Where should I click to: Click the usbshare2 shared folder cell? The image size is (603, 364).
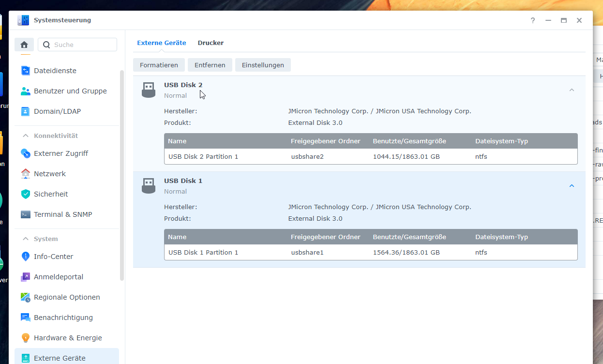307,156
